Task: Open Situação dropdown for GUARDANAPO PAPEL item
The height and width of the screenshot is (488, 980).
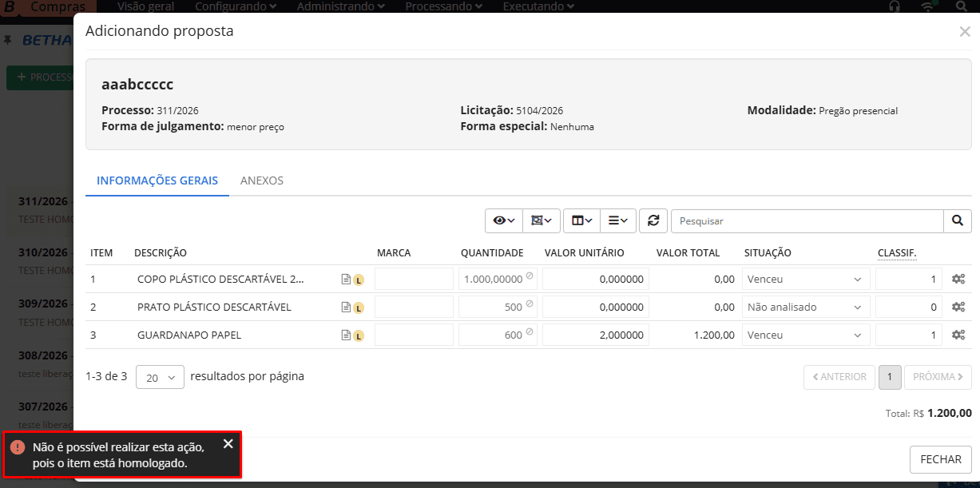Action: click(806, 335)
